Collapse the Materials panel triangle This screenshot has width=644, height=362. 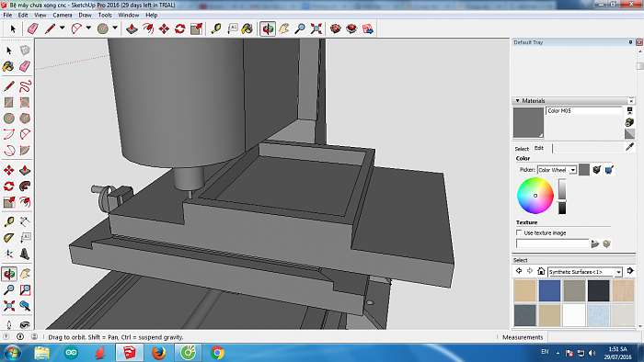pyautogui.click(x=517, y=100)
